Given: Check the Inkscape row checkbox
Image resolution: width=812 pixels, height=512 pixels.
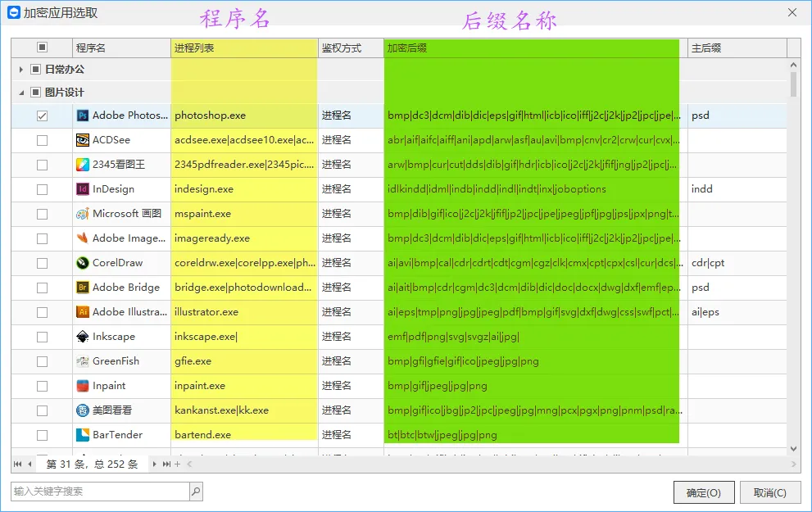Looking at the screenshot, I should tap(42, 337).
